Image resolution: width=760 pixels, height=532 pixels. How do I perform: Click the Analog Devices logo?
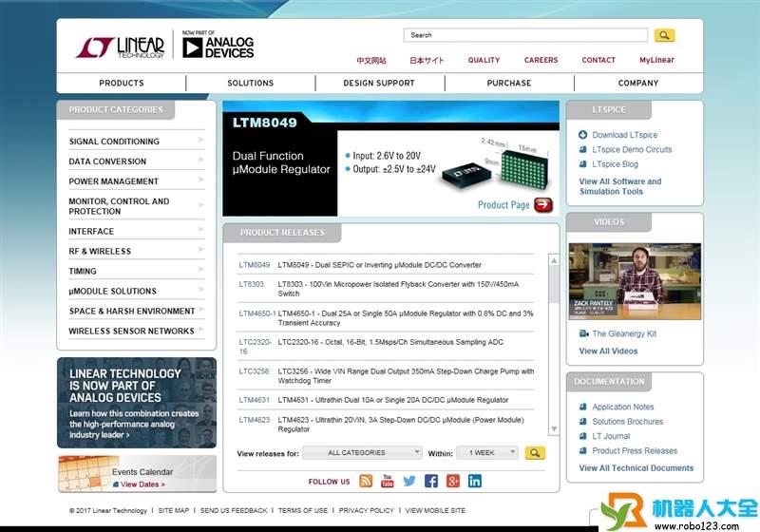[218, 45]
